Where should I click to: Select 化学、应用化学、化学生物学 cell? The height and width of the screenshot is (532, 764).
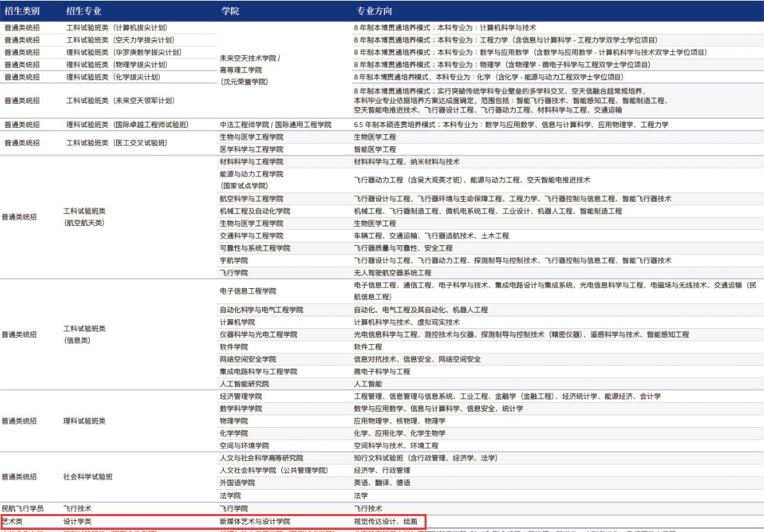(x=400, y=433)
